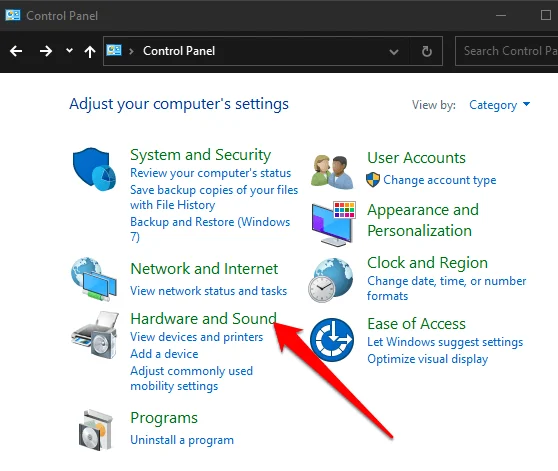Screen dimensions: 558x471
Task: Click the Control Panel title bar icon
Action: tap(13, 15)
